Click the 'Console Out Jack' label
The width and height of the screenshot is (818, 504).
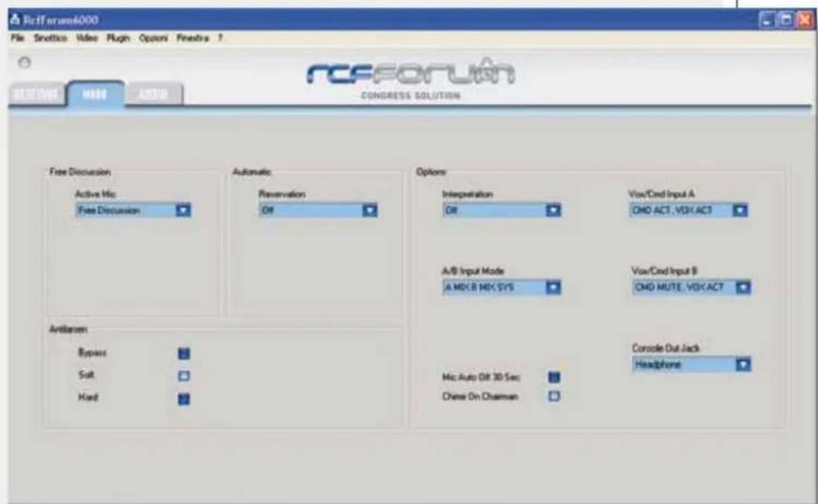tap(666, 348)
